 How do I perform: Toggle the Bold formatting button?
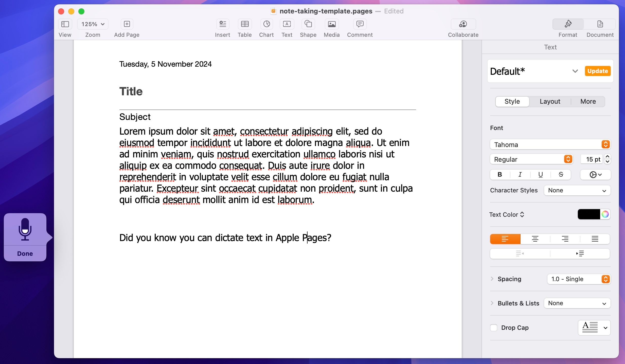500,174
